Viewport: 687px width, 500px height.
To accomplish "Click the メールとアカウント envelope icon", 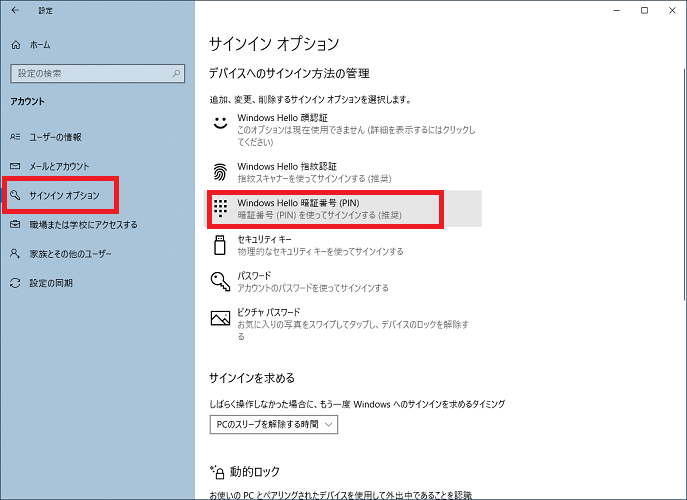I will pos(15,166).
